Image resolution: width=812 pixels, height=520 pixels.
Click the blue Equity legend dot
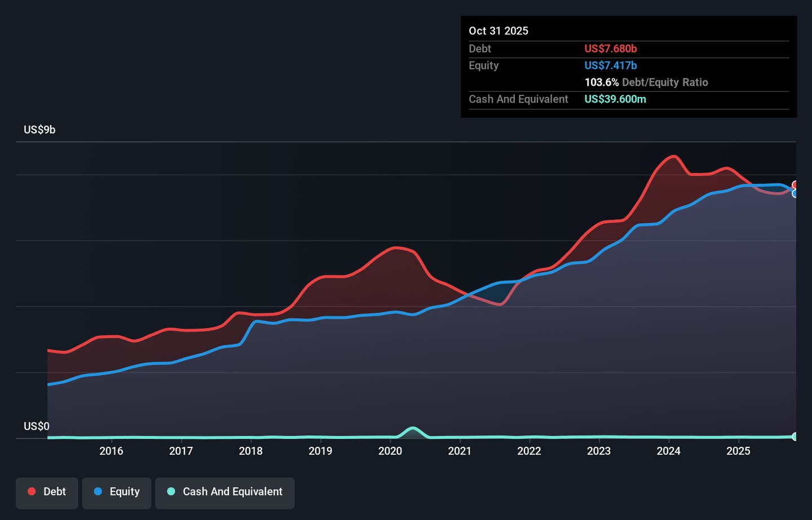[98, 491]
